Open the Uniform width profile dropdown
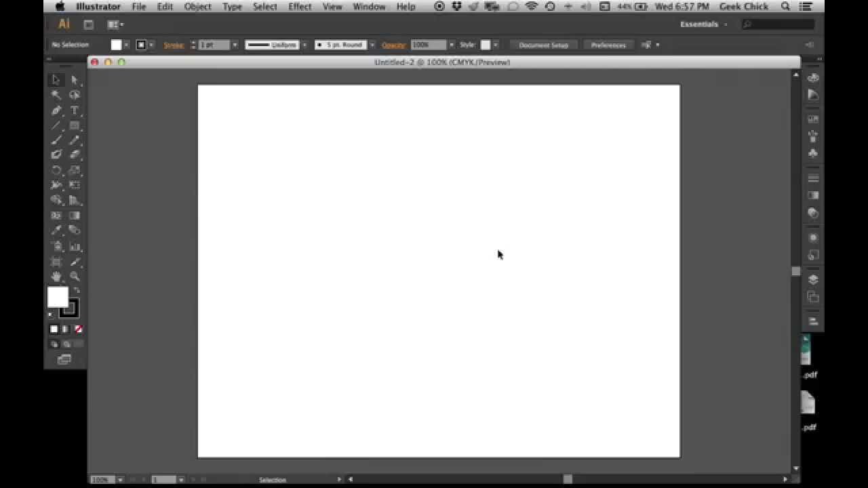 [304, 45]
